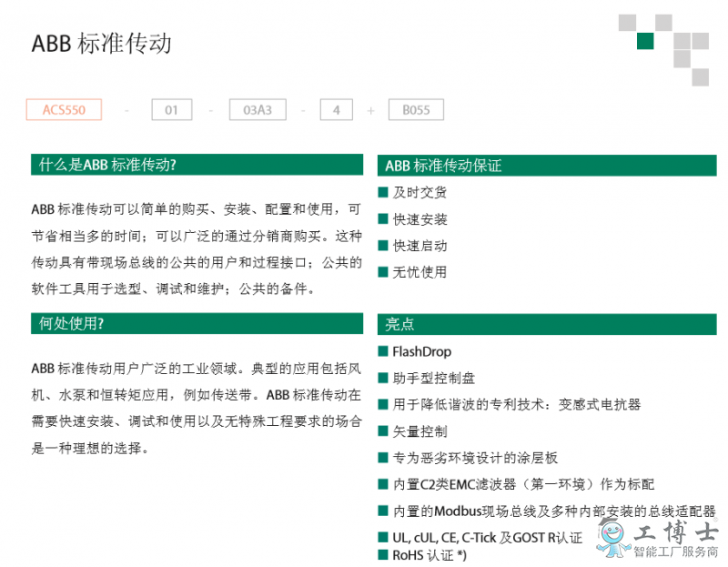Click the B055 option code box
728x567 pixels.
coord(416,109)
